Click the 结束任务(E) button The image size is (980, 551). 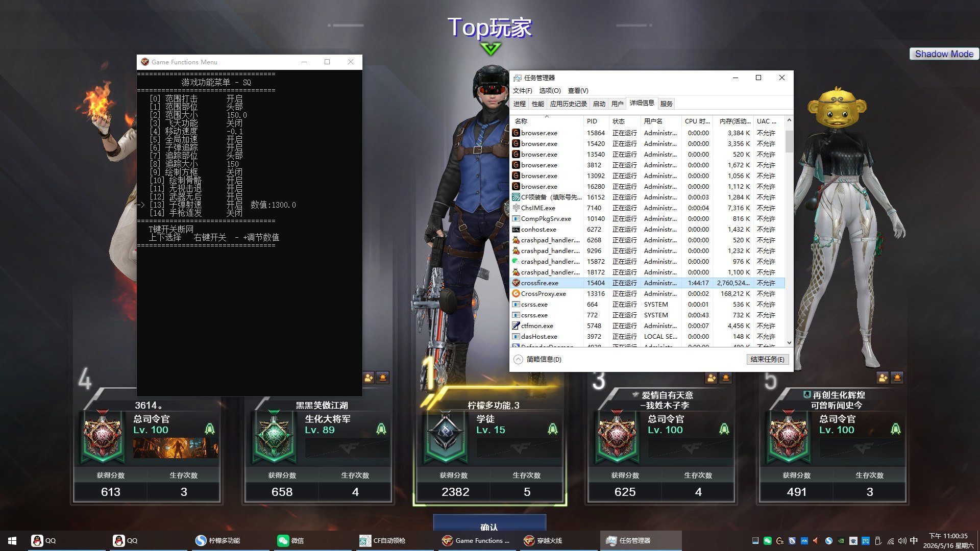tap(767, 359)
